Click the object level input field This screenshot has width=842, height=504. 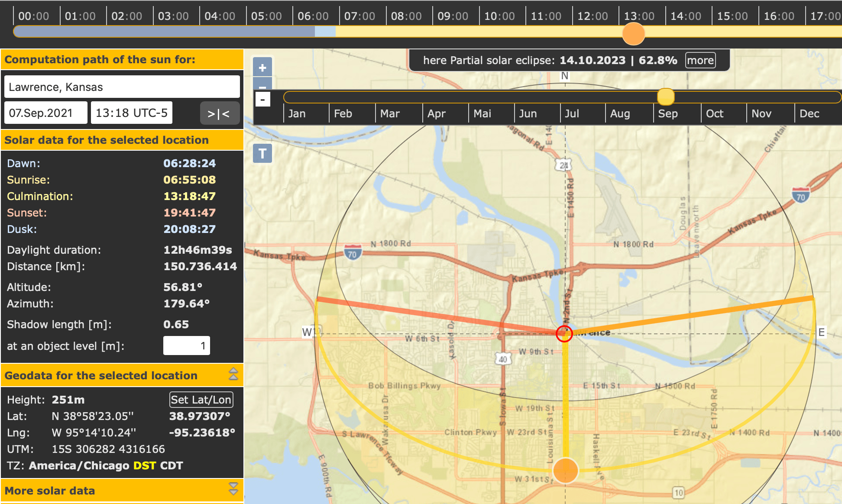[187, 346]
